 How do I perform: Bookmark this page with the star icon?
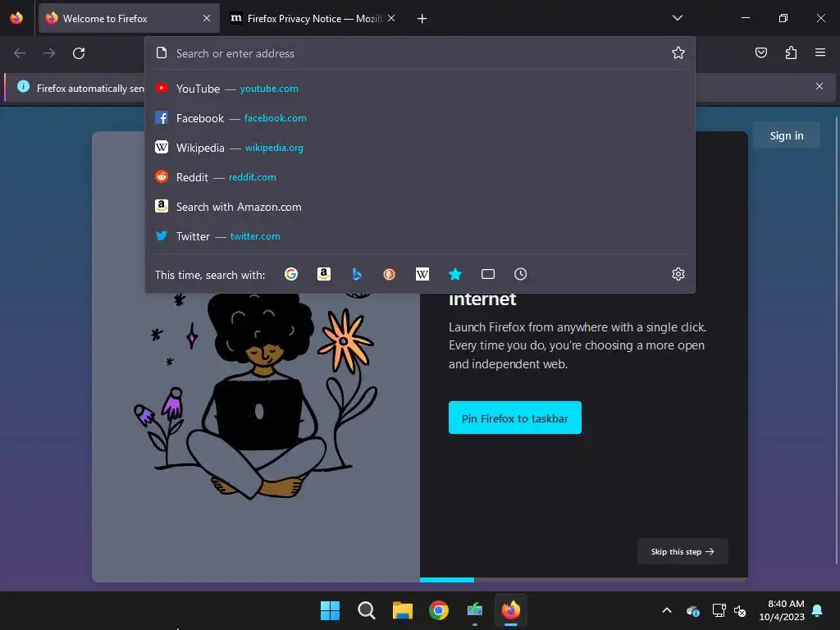[x=678, y=52]
